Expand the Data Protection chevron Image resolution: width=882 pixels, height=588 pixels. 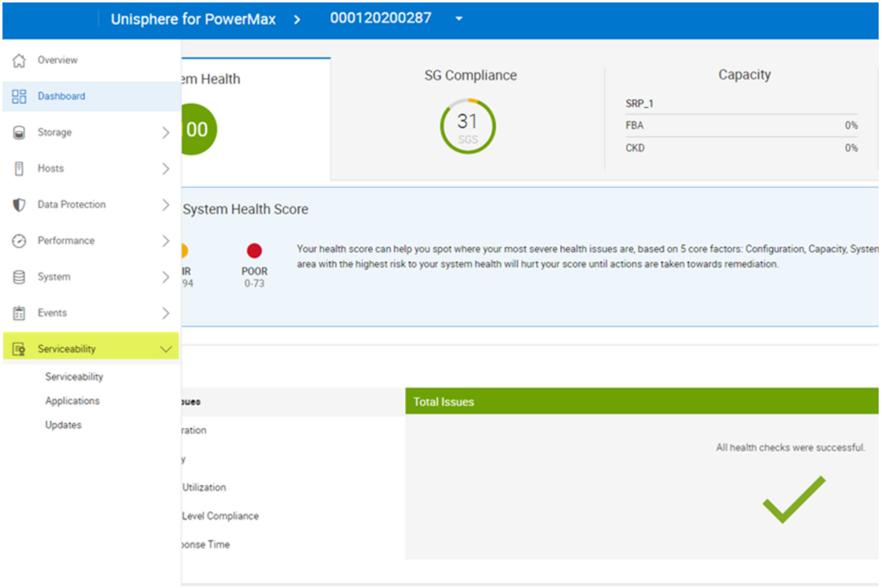coord(166,204)
